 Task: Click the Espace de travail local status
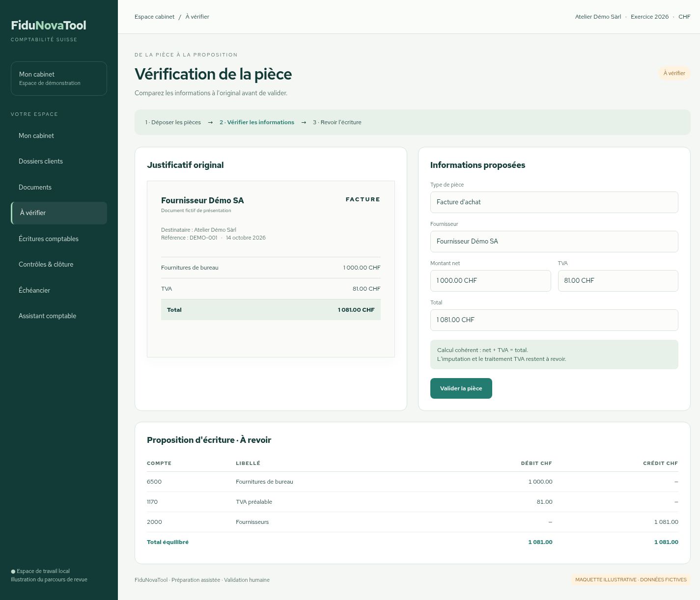[40, 571]
